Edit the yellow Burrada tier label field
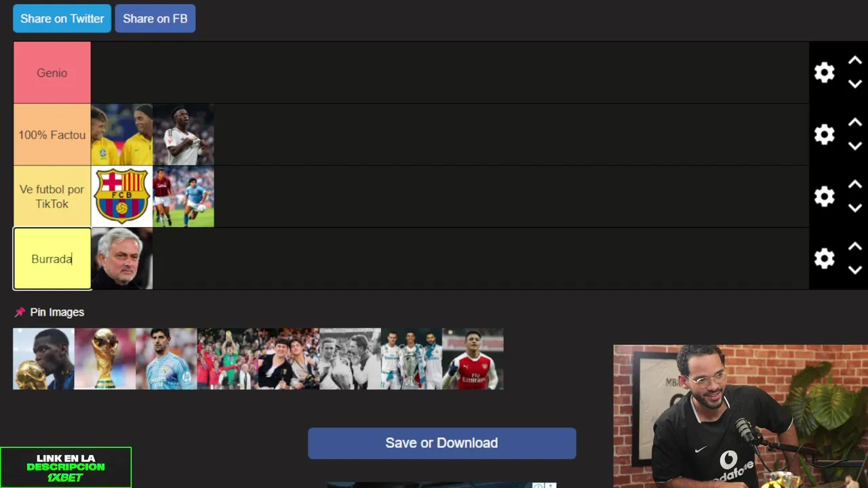 52,259
